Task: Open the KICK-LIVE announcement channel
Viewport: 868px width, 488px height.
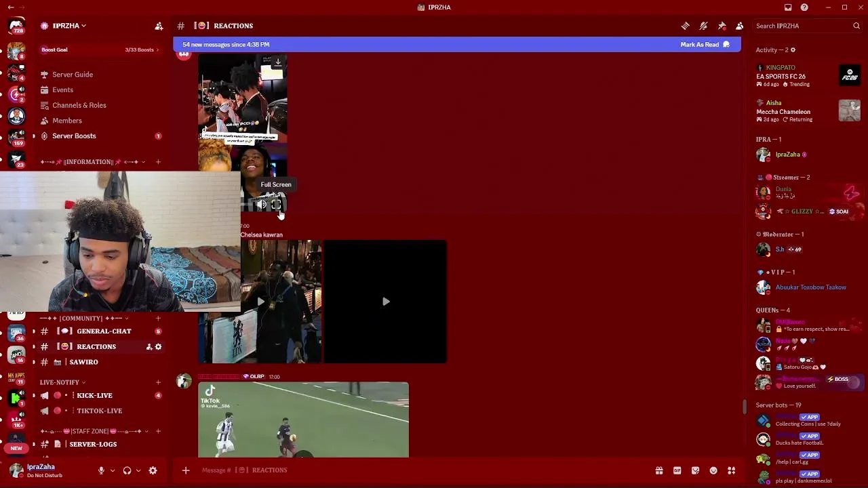Action: coord(100,395)
